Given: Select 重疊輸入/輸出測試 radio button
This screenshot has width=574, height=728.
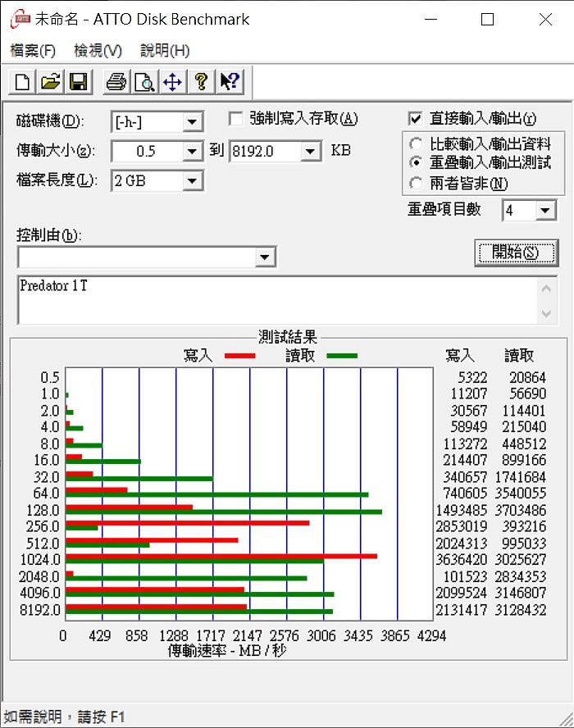Looking at the screenshot, I should coord(416,163).
